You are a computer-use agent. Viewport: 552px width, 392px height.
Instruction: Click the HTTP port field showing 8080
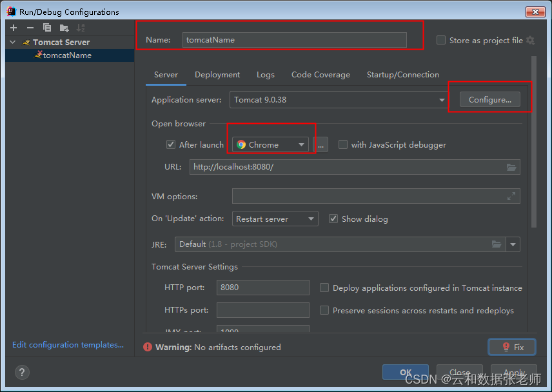262,288
